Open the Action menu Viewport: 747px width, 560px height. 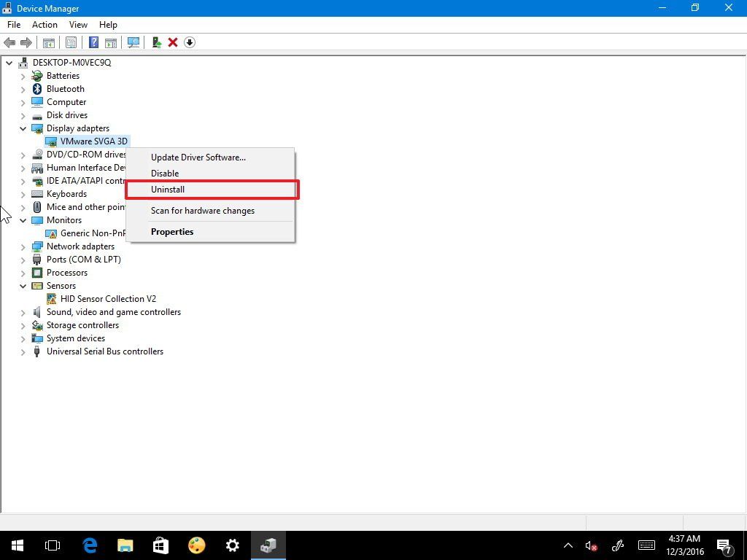point(44,24)
